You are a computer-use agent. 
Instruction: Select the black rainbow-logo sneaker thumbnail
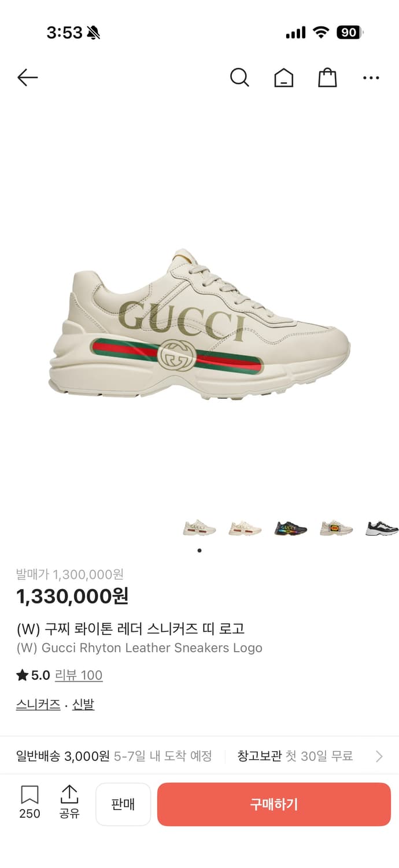click(291, 528)
